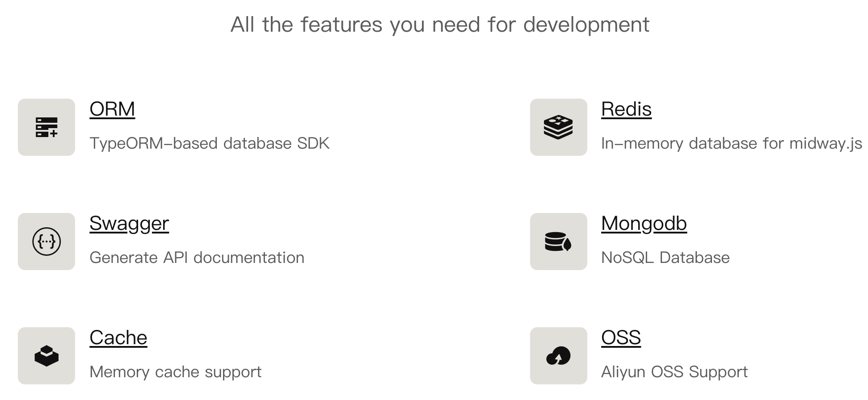
Task: Click the OSS cloud upload icon
Action: click(x=558, y=356)
